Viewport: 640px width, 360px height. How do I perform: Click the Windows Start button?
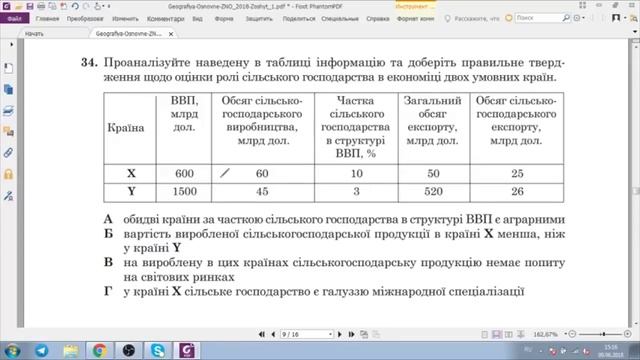(x=13, y=351)
